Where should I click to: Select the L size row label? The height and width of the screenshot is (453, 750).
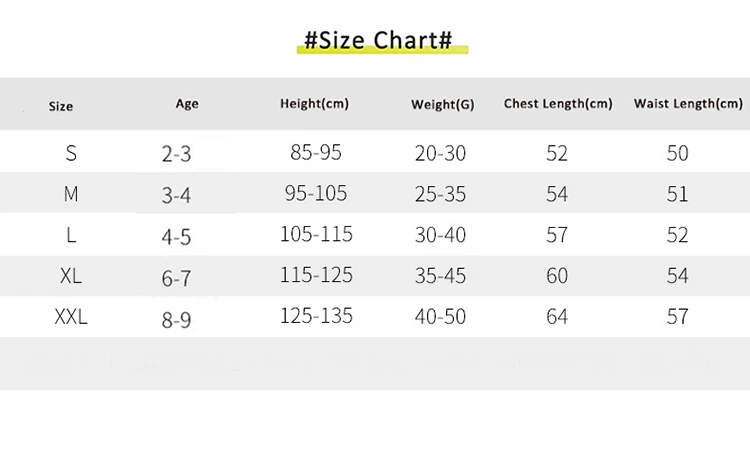click(x=71, y=236)
